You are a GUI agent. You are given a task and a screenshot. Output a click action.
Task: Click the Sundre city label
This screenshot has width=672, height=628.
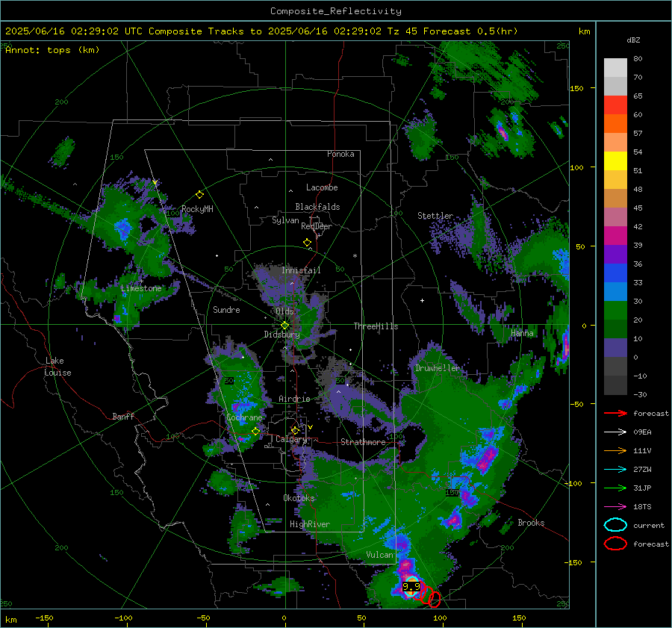tap(226, 309)
